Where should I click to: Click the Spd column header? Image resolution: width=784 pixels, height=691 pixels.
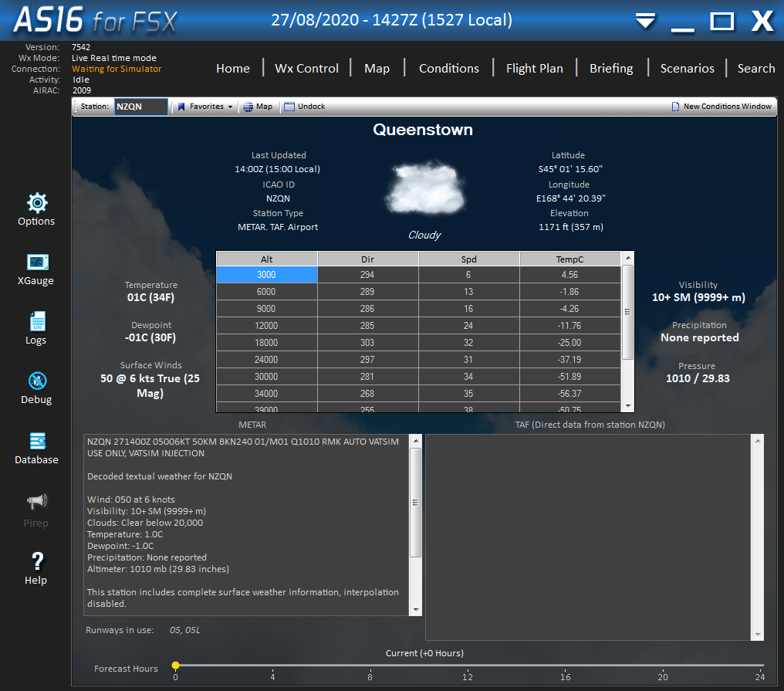469,259
